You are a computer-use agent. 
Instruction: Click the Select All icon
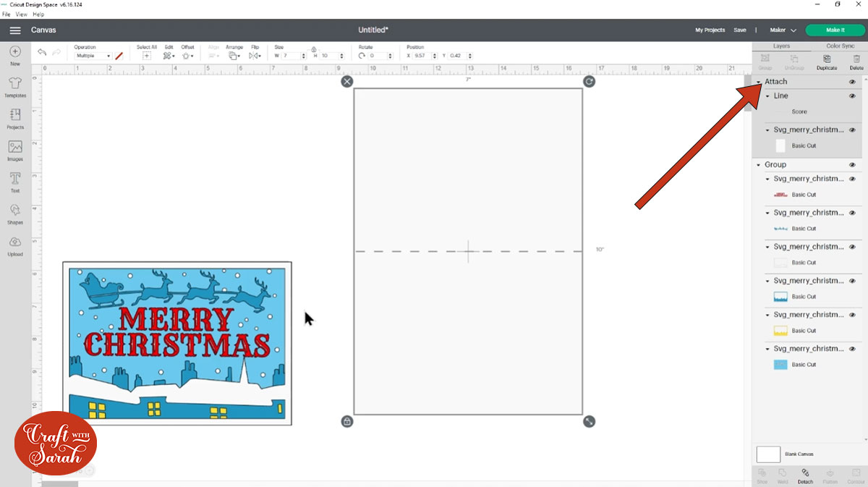click(147, 56)
